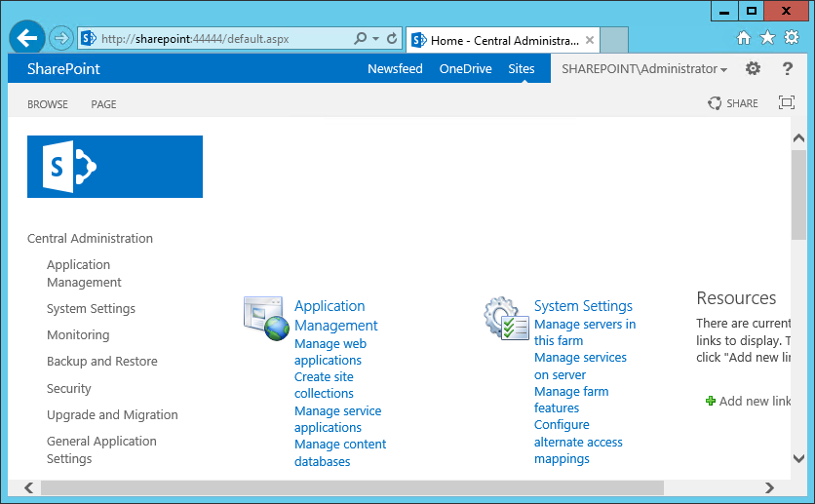Click Add new link text in Resources
815x504 pixels.
pos(755,401)
